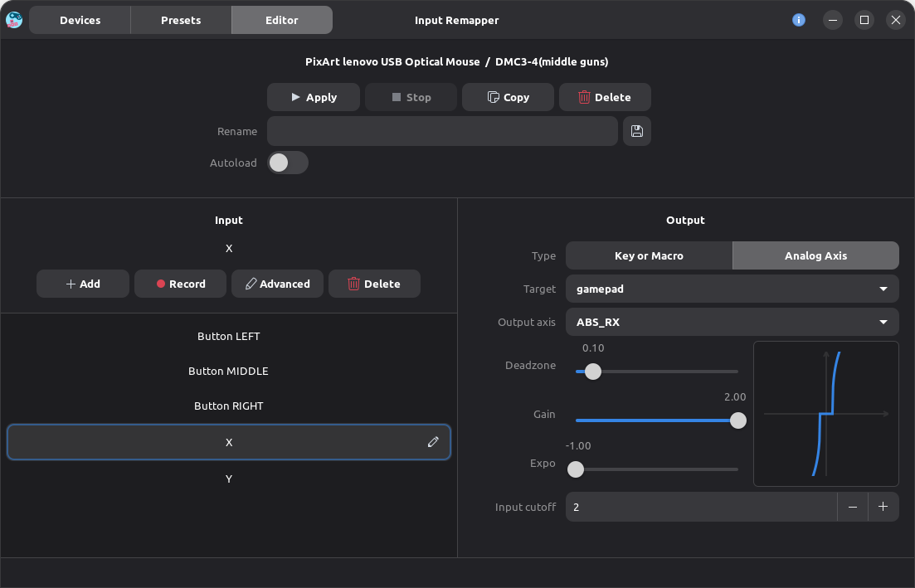
Task: Open the Target gamepad dropdown
Action: [732, 289]
